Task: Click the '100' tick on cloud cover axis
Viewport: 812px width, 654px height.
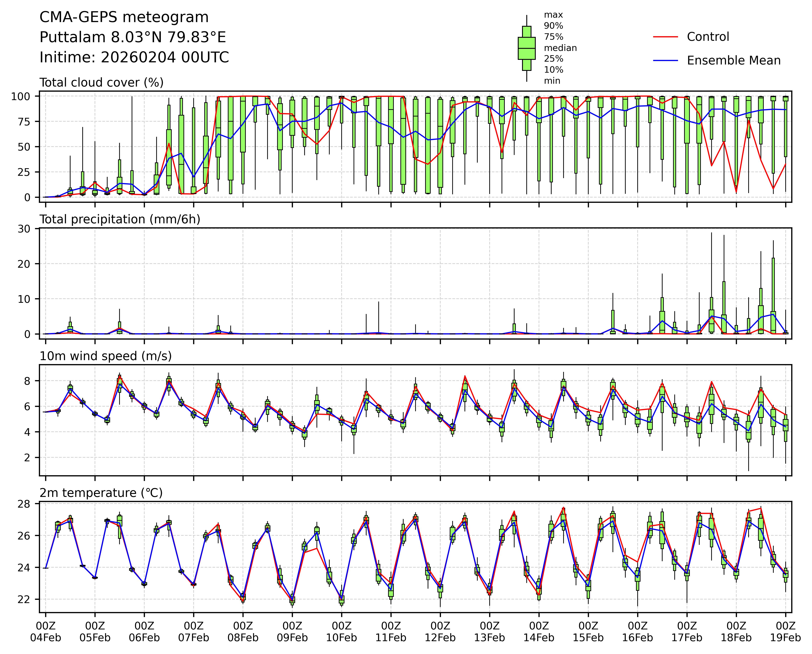Action: click(20, 96)
